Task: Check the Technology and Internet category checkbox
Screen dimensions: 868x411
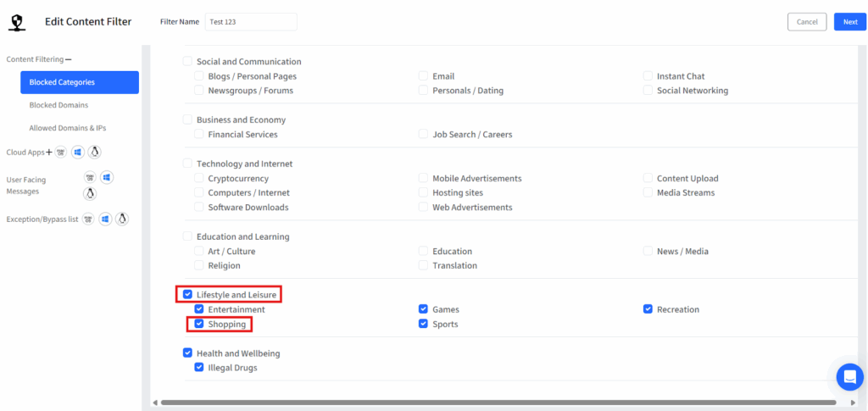Action: [187, 164]
